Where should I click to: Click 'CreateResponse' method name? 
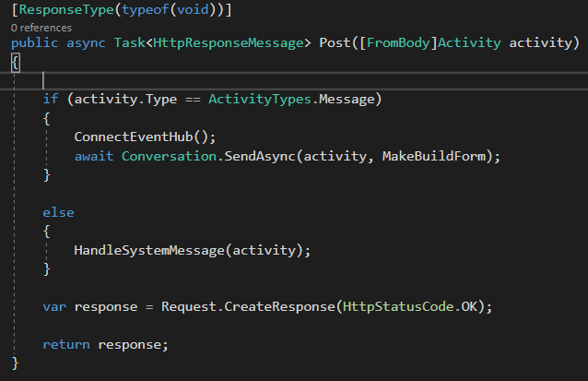pyautogui.click(x=280, y=306)
